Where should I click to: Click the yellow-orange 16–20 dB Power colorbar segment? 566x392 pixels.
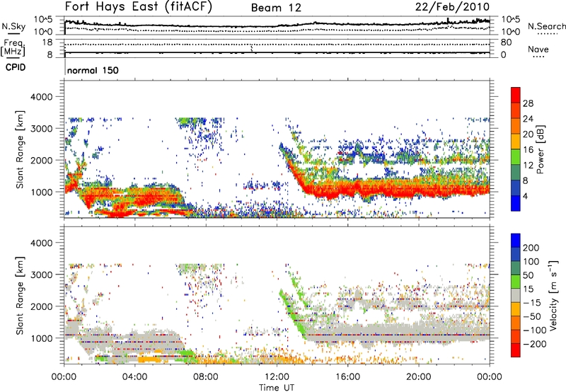coord(516,142)
